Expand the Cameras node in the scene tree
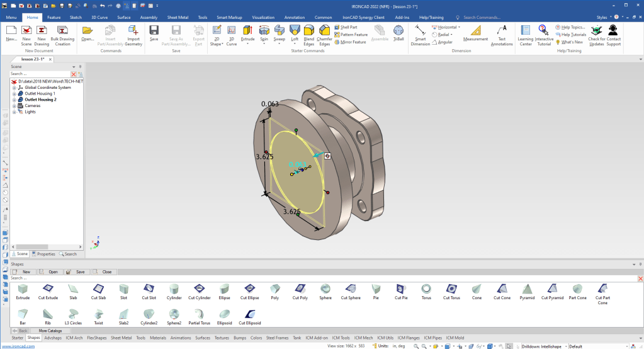644x349 pixels. click(x=14, y=105)
